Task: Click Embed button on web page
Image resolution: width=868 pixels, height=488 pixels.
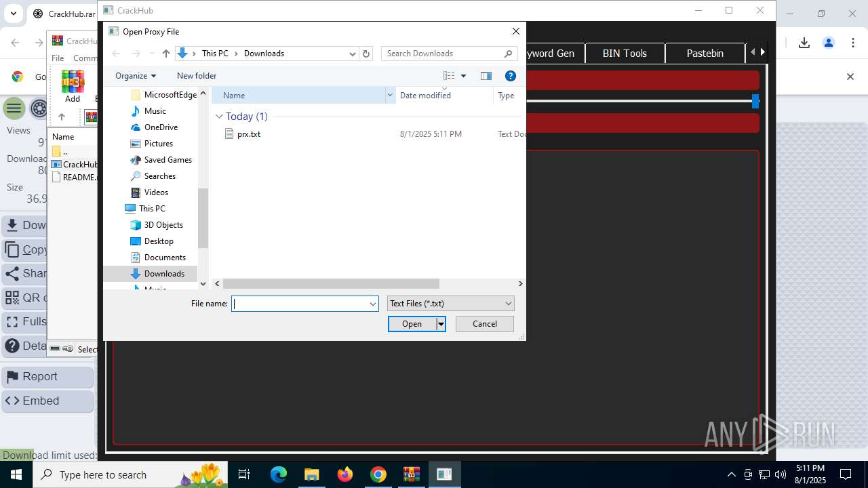Action: (x=47, y=401)
